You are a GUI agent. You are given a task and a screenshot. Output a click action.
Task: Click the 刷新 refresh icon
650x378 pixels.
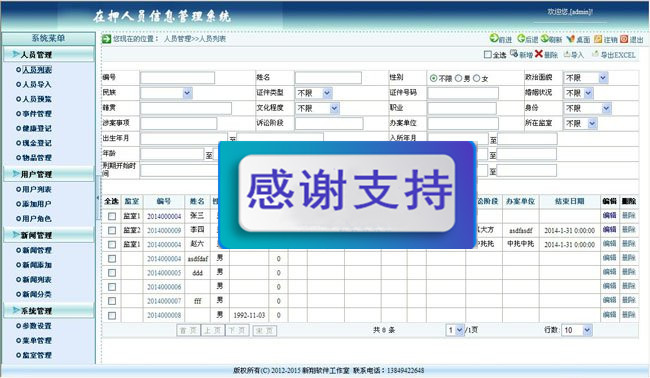[545, 38]
